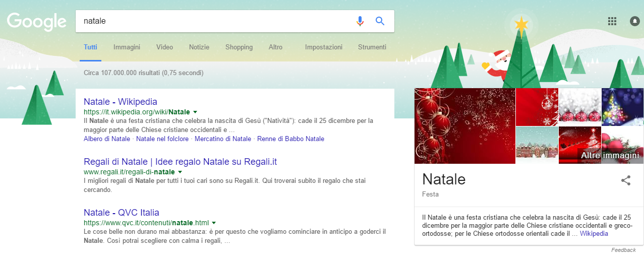The width and height of the screenshot is (644, 260).
Task: Open the Renne di Babbo Natale sitelink
Action: tap(290, 139)
